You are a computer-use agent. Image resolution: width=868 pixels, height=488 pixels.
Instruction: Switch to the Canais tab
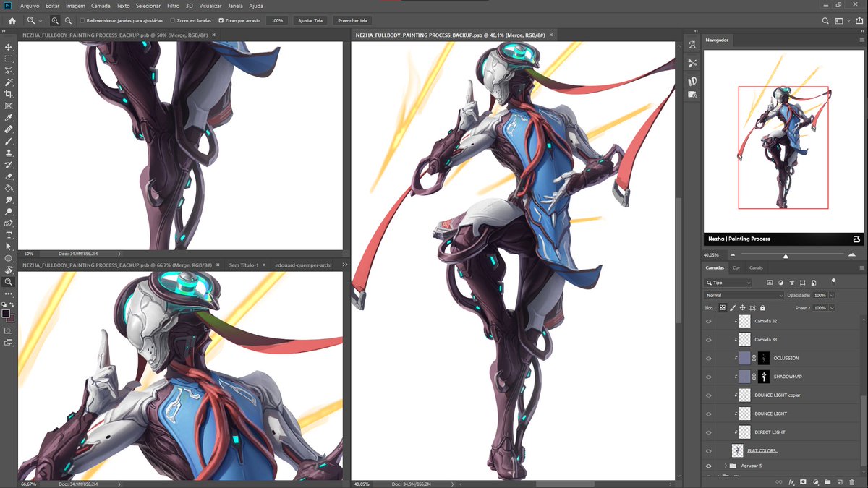click(756, 267)
